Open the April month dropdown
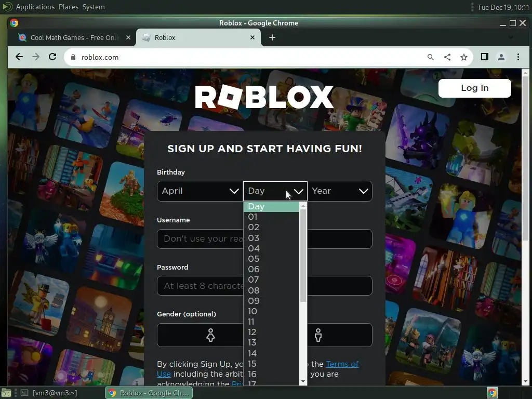 tap(199, 191)
